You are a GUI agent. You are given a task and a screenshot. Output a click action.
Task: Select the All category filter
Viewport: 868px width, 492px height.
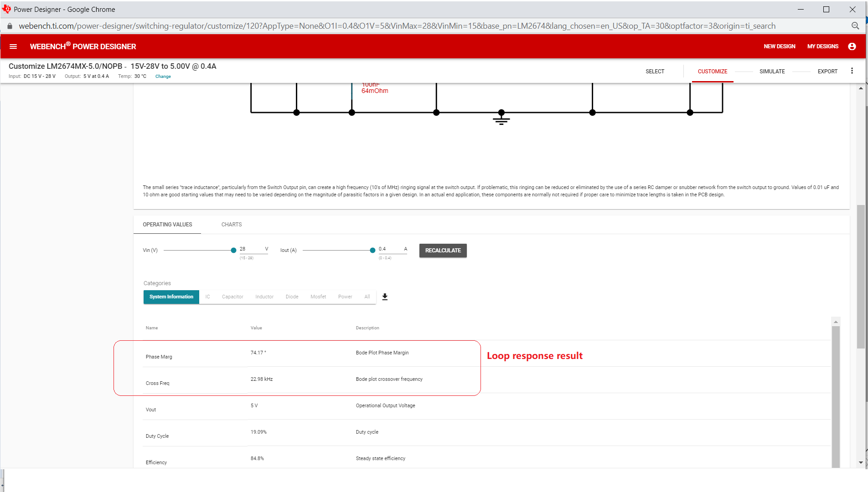click(x=367, y=297)
